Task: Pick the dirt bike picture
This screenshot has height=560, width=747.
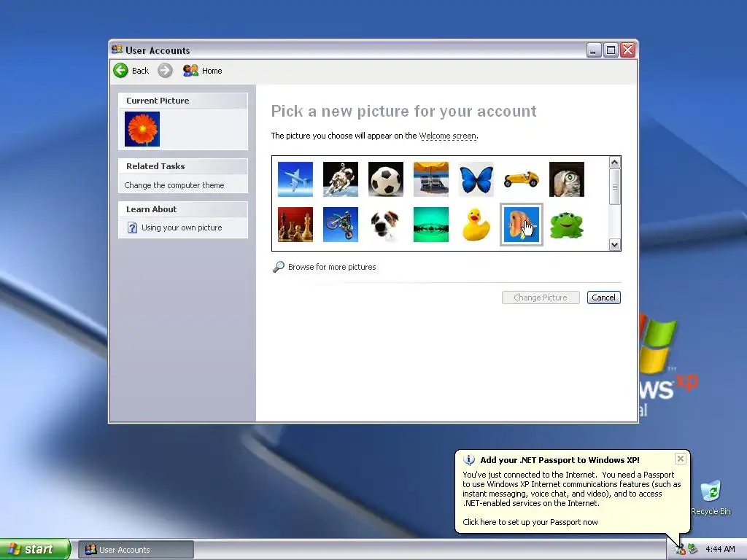Action: pyautogui.click(x=340, y=225)
